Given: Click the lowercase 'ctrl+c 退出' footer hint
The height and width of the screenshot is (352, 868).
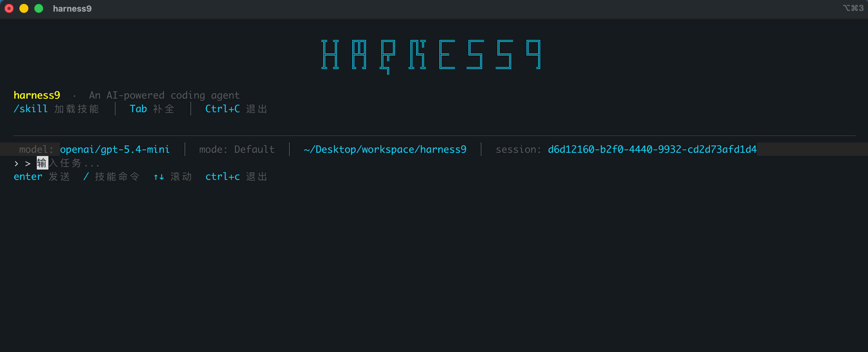Looking at the screenshot, I should (236, 177).
